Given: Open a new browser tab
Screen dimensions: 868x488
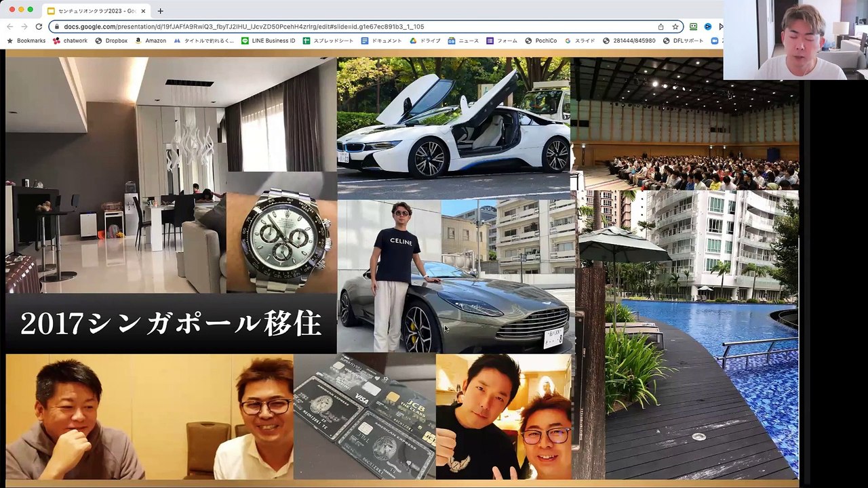Looking at the screenshot, I should pyautogui.click(x=160, y=11).
